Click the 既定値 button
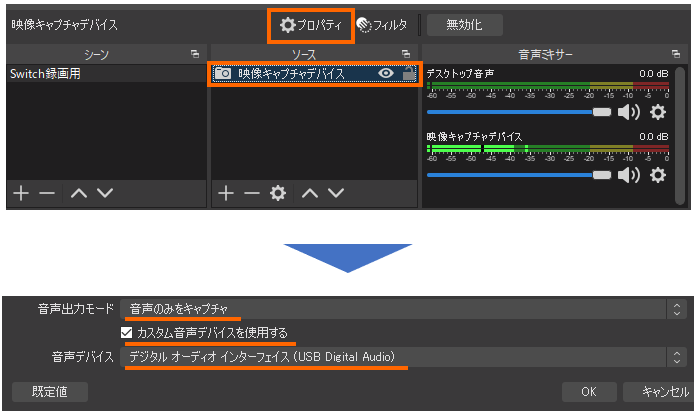Image resolution: width=698 pixels, height=414 pixels. point(50,392)
